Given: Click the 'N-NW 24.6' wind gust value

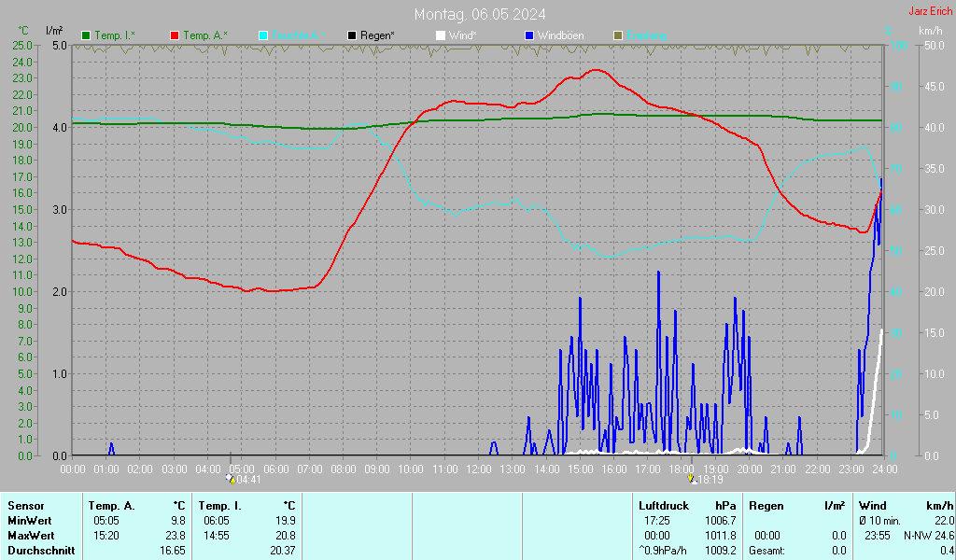Looking at the screenshot, I should pos(929,536).
